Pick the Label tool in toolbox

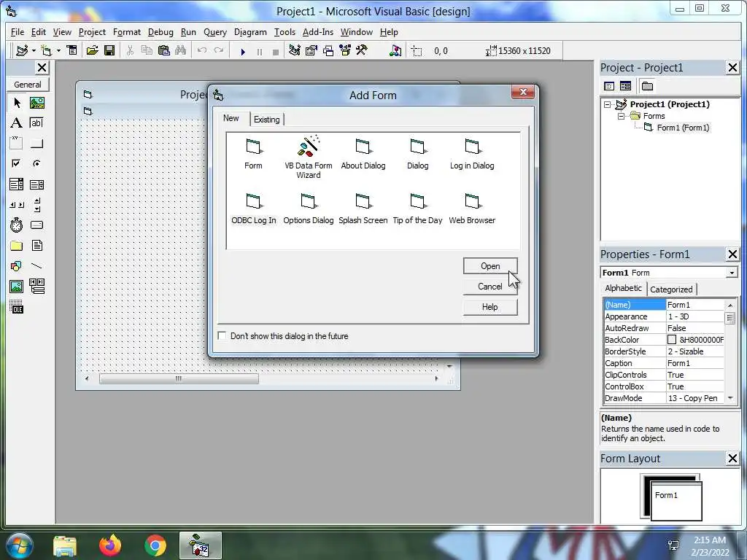click(x=16, y=122)
